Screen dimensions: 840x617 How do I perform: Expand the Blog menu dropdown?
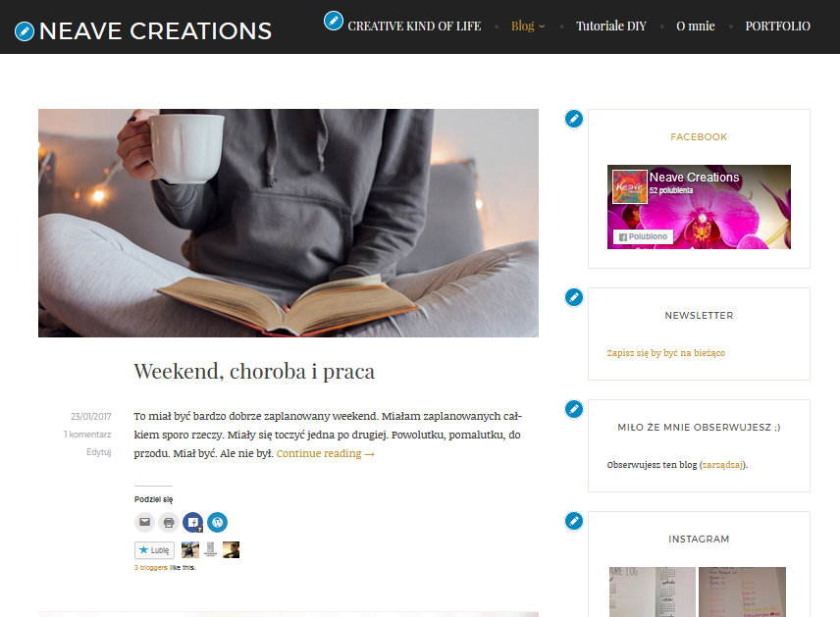(x=528, y=26)
